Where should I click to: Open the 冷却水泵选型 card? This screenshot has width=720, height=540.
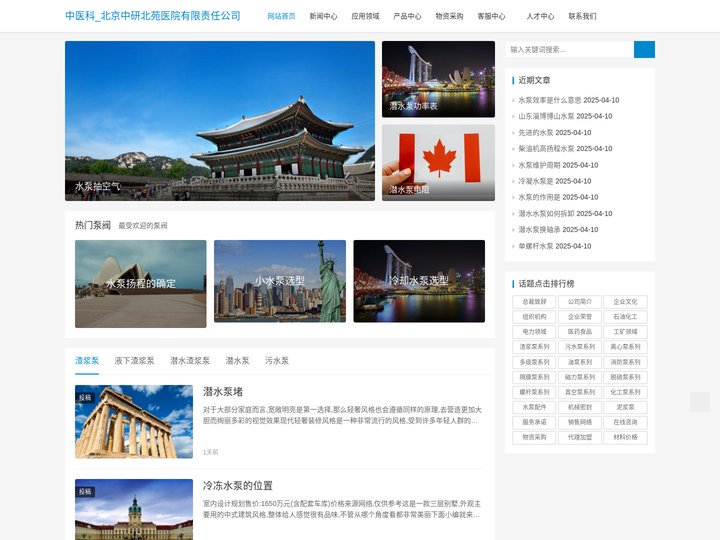(419, 281)
